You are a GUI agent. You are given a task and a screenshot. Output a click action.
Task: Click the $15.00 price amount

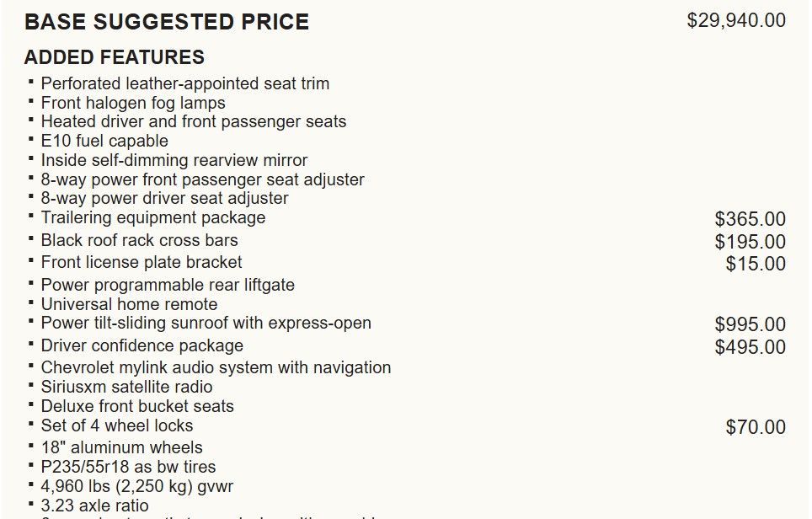756,264
